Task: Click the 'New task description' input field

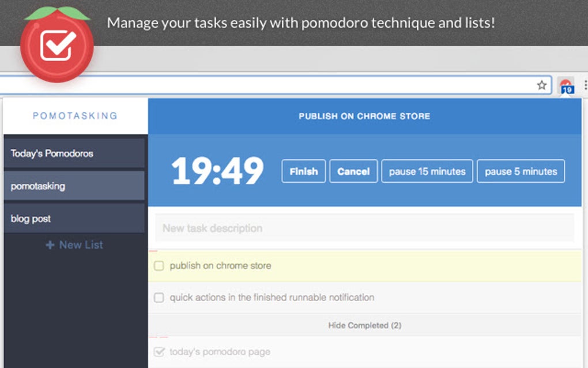Action: click(x=364, y=228)
